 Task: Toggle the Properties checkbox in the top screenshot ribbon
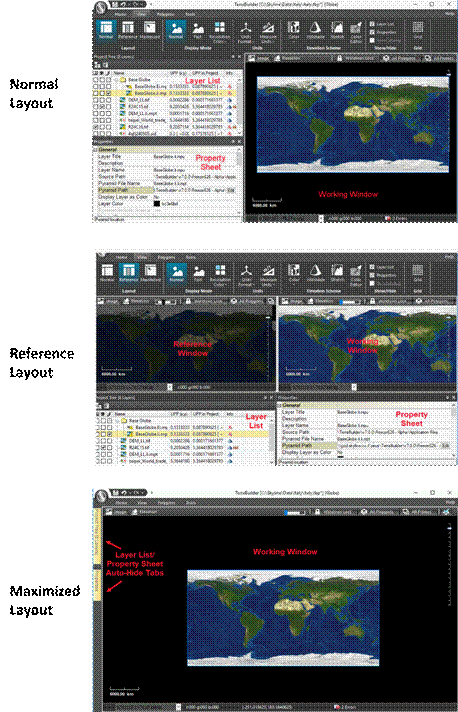[372, 32]
